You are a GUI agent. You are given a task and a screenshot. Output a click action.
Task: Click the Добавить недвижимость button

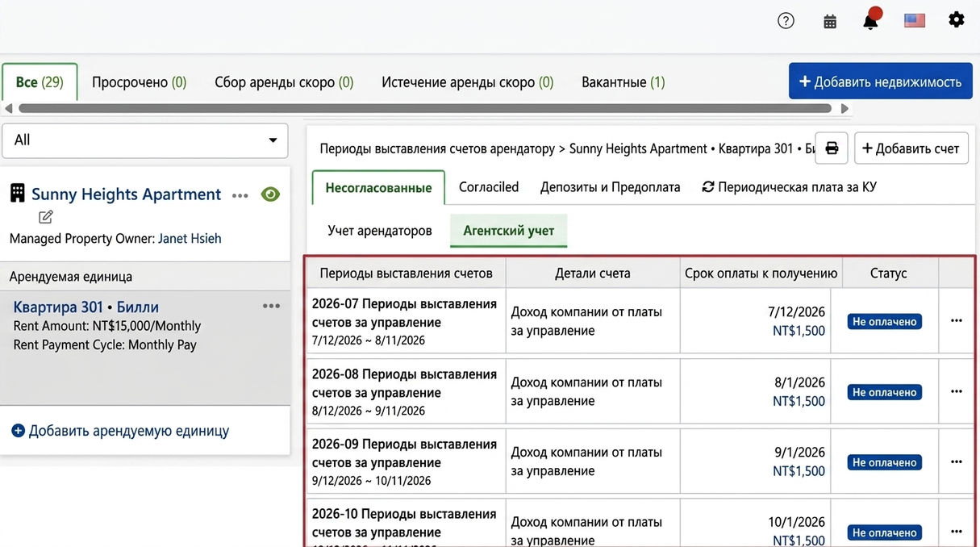[x=881, y=81]
